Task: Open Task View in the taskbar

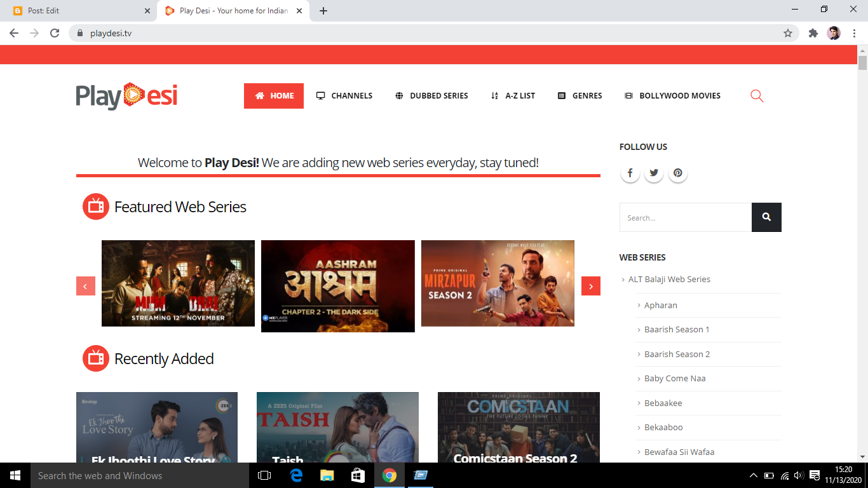Action: 264,475
